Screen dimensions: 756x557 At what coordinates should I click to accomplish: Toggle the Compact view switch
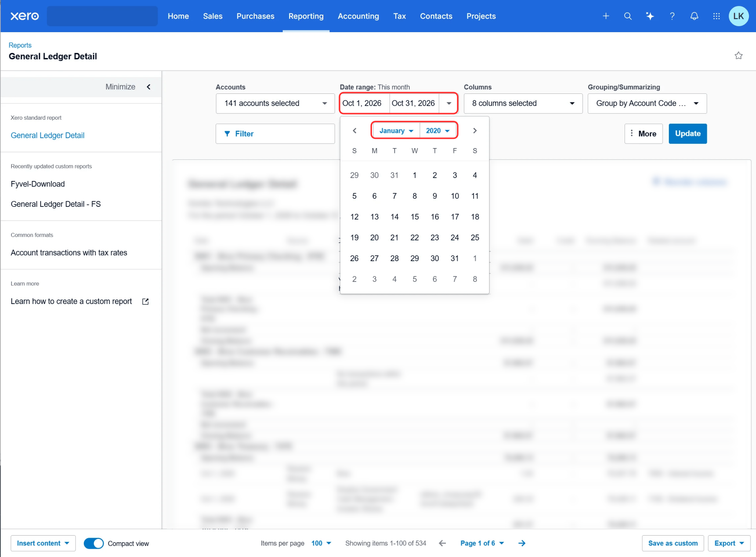tap(94, 543)
